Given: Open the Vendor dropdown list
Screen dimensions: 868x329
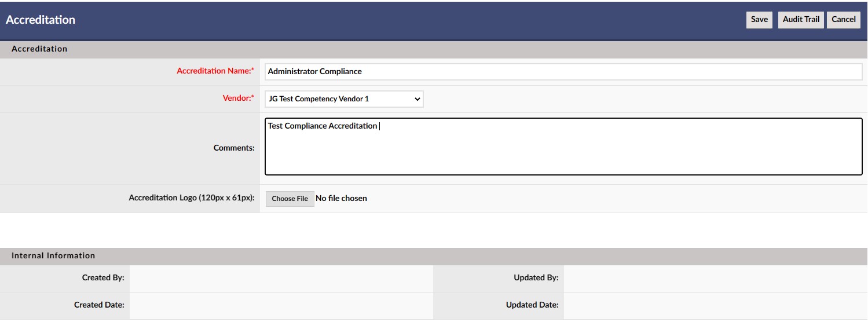Looking at the screenshot, I should coord(344,99).
